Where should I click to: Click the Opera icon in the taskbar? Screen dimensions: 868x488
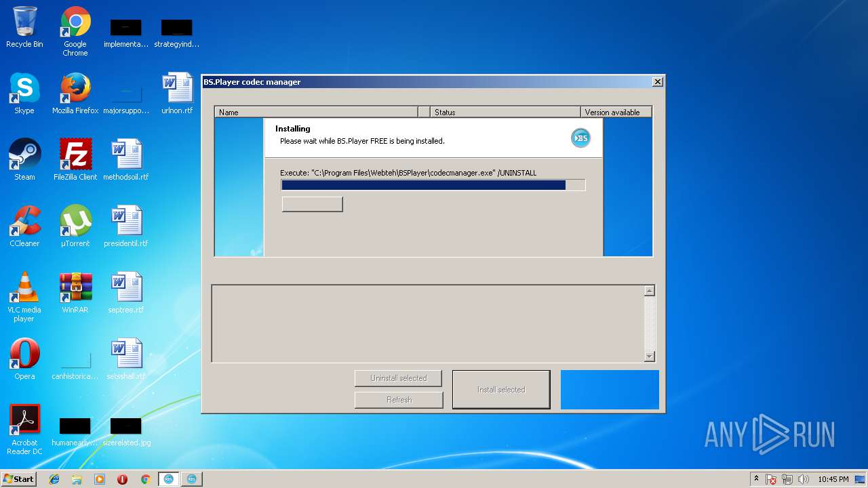(x=123, y=479)
